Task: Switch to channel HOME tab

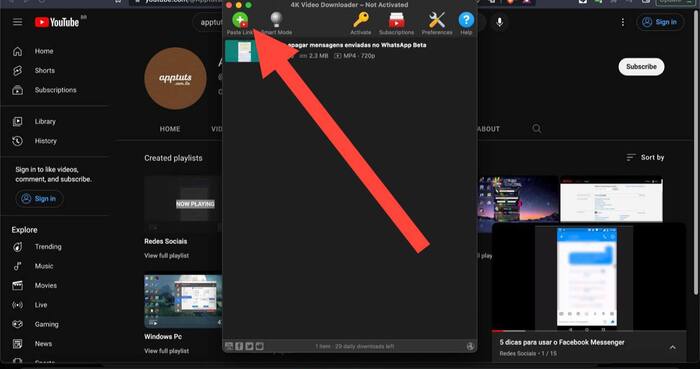Action: click(170, 129)
